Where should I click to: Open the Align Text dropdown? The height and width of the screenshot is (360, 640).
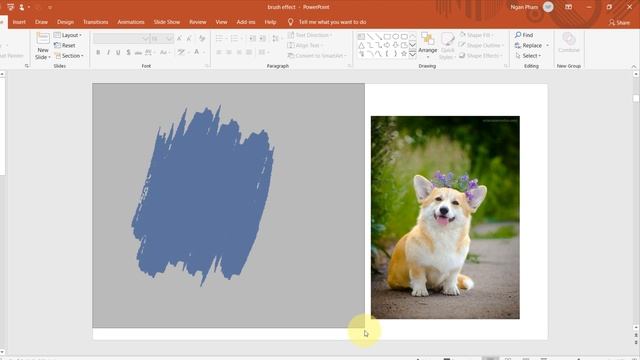pos(304,45)
